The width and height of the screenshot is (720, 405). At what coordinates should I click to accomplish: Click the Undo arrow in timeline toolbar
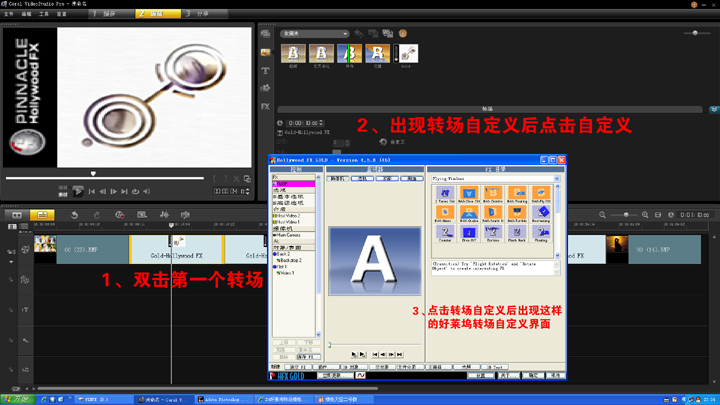point(74,215)
